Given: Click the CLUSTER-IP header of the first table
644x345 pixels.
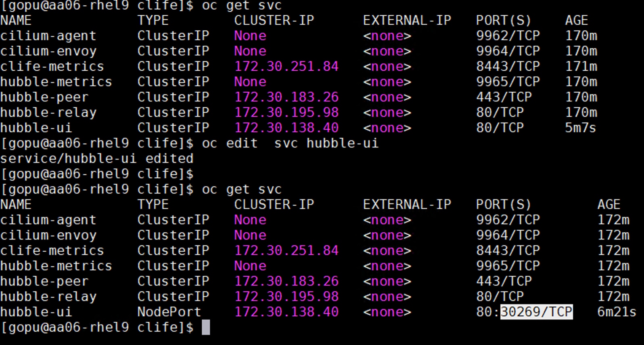Looking at the screenshot, I should click(274, 20).
